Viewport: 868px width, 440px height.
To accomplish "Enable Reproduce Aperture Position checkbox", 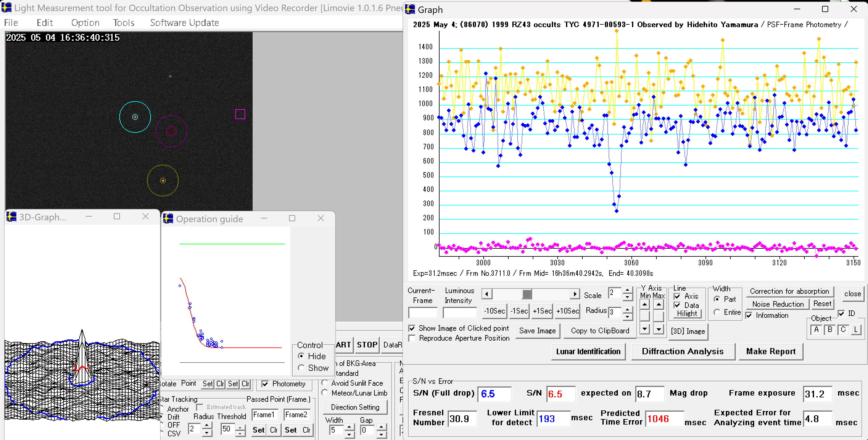I will click(412, 338).
